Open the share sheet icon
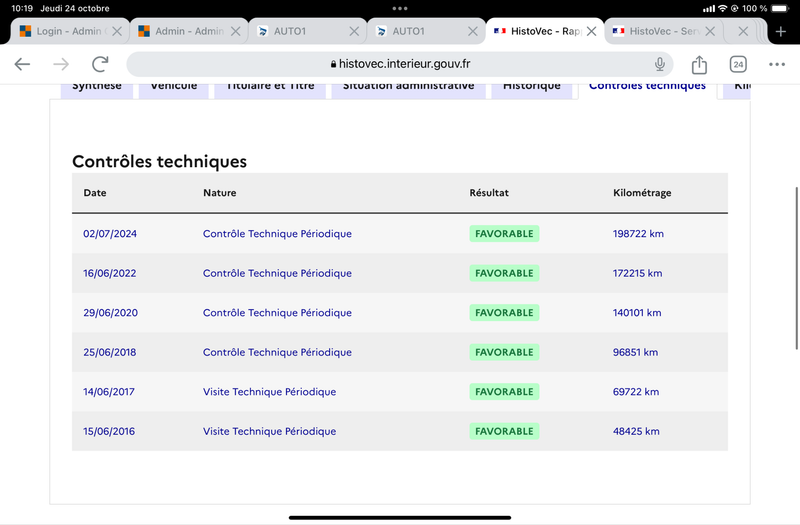 coord(699,64)
